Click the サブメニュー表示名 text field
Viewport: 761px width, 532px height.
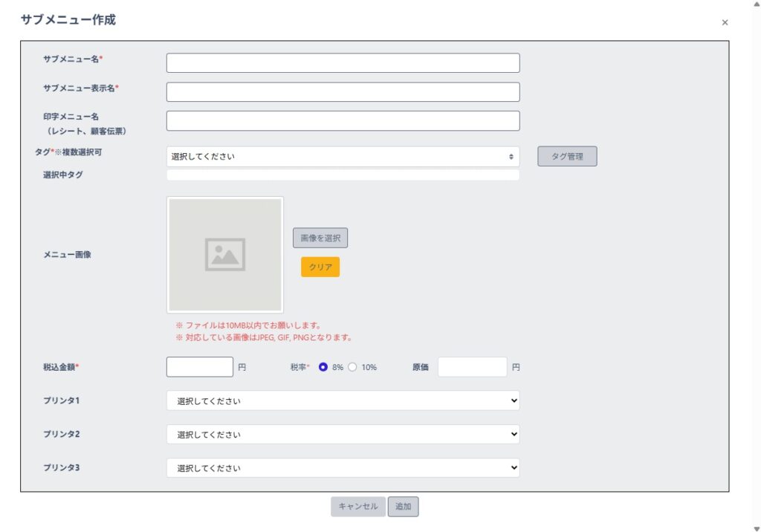tap(343, 92)
